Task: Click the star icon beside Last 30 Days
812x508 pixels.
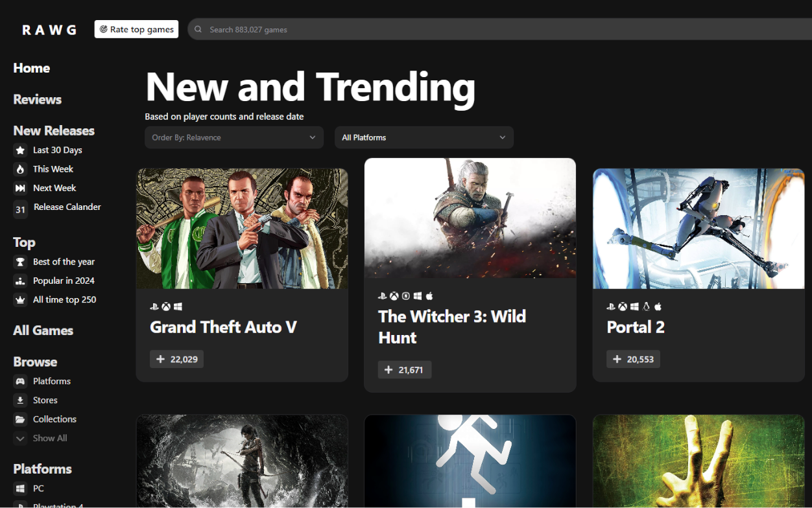Action: [20, 150]
